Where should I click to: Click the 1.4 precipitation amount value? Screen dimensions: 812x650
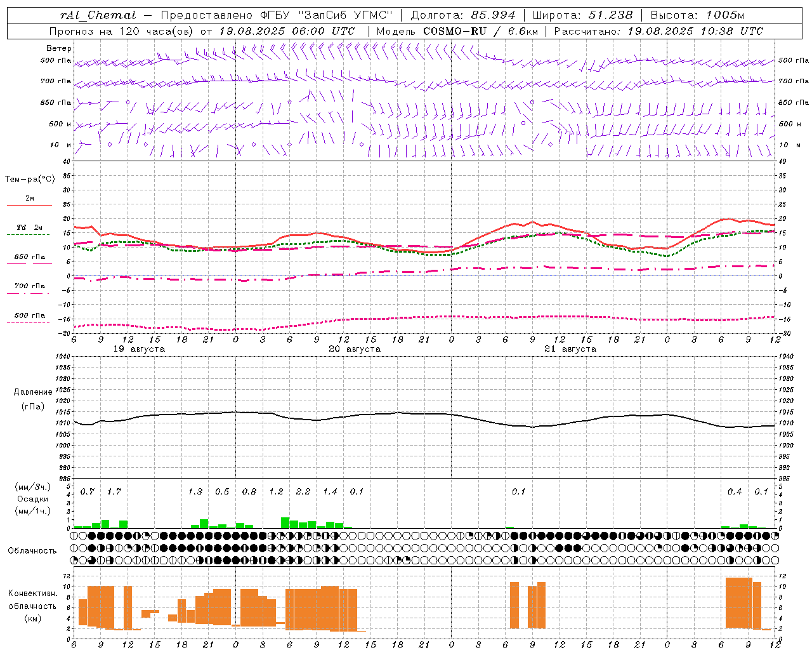[330, 491]
